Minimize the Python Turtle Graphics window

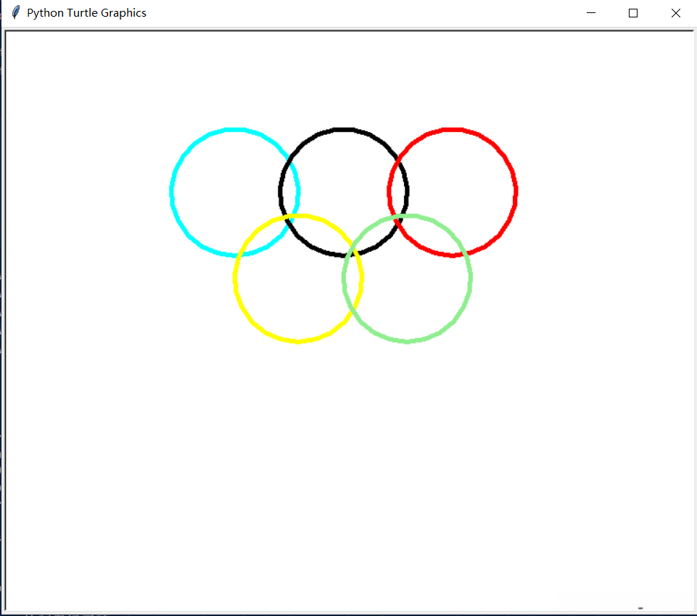click(x=591, y=13)
